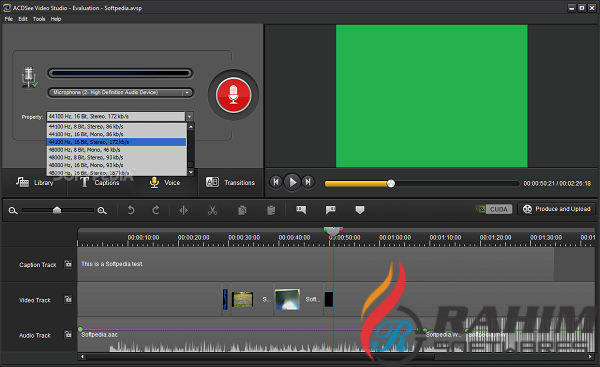Open the Edit menu
Viewport: 600px width, 367px height.
click(23, 19)
